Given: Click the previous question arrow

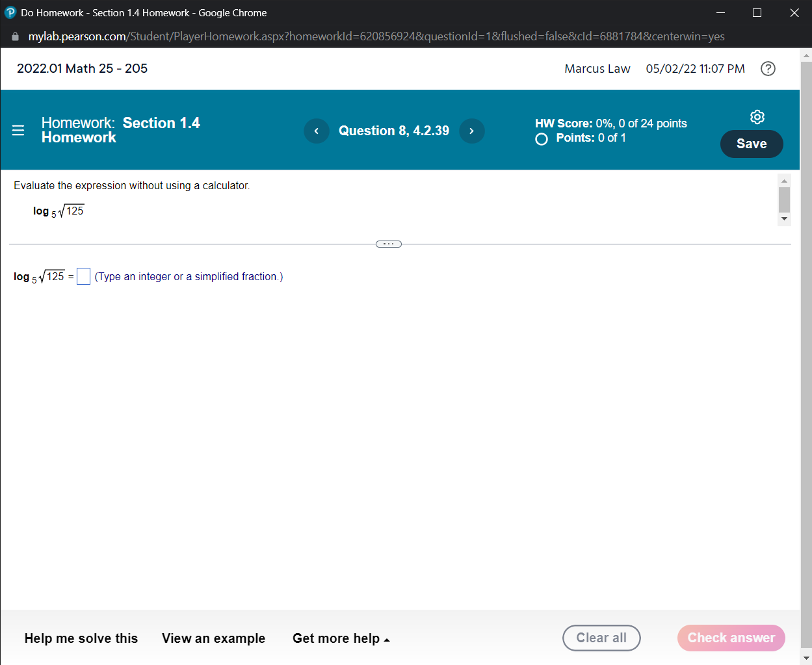Looking at the screenshot, I should [317, 131].
